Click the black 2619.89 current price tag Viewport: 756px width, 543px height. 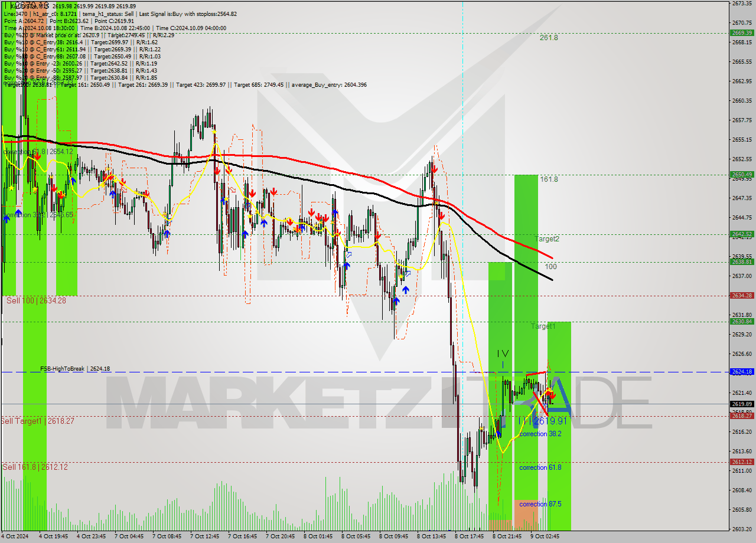tap(742, 404)
